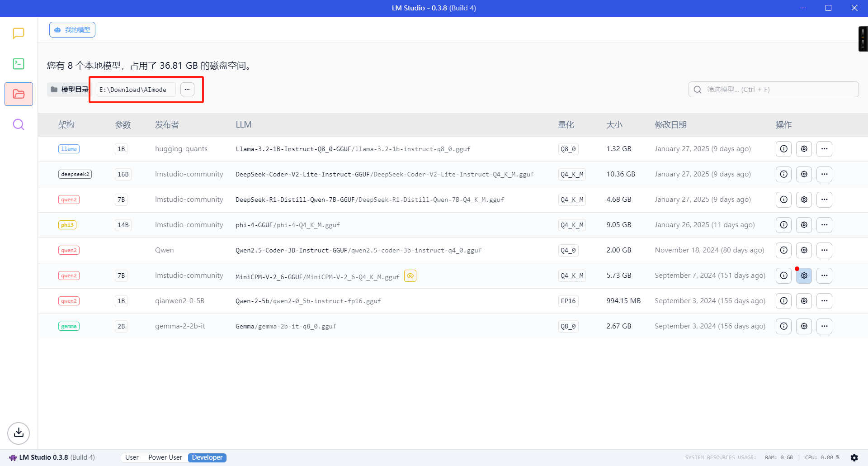This screenshot has width=868, height=466.
Task: Switch to User mode
Action: [x=132, y=457]
